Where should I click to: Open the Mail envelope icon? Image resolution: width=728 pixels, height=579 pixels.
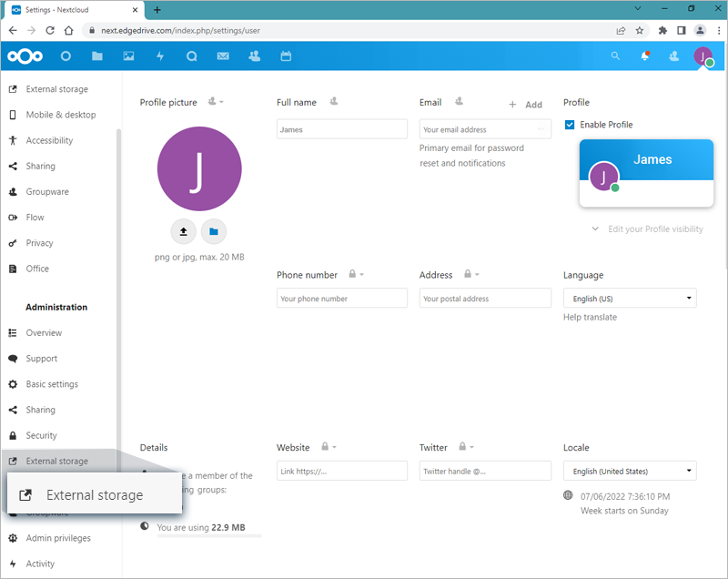[223, 56]
